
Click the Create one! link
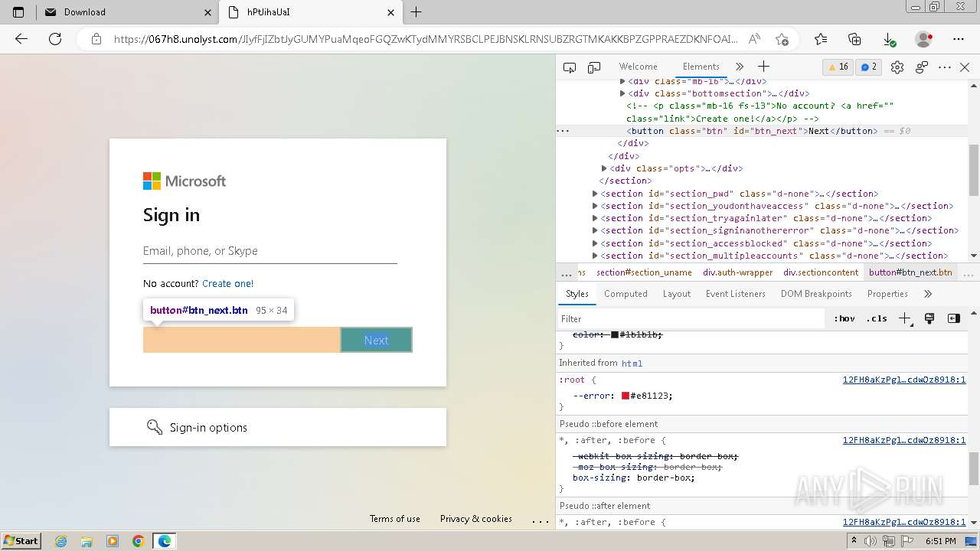click(x=227, y=283)
